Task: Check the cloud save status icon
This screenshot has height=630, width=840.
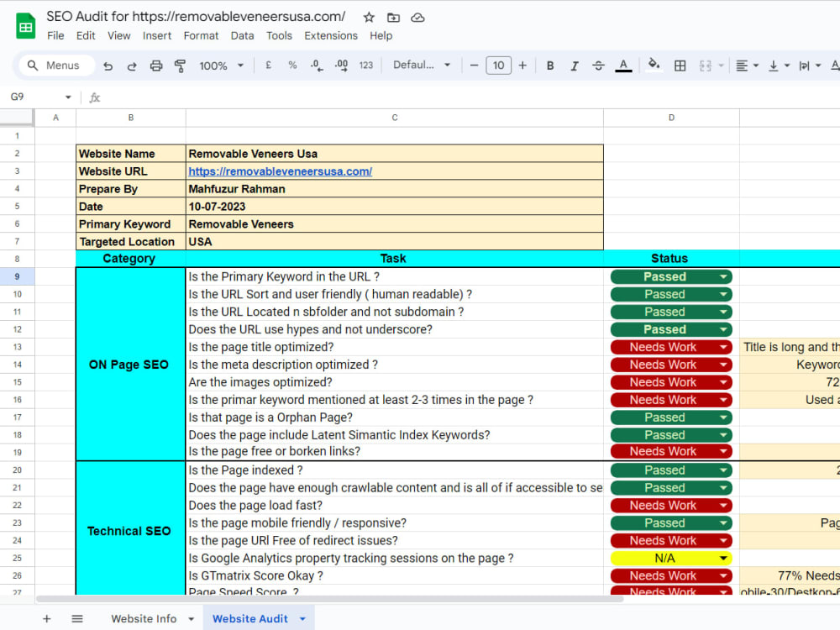Action: pyautogui.click(x=417, y=18)
